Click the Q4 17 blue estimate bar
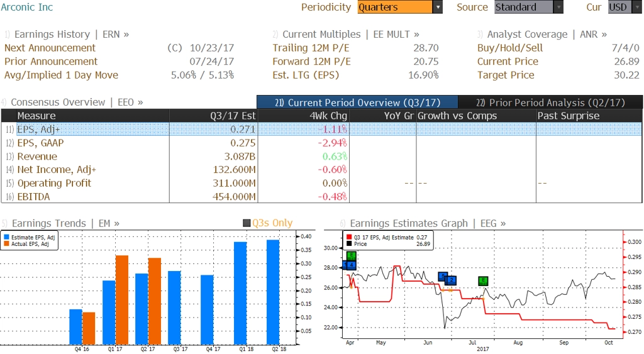The height and width of the screenshot is (354, 644). coord(207,310)
